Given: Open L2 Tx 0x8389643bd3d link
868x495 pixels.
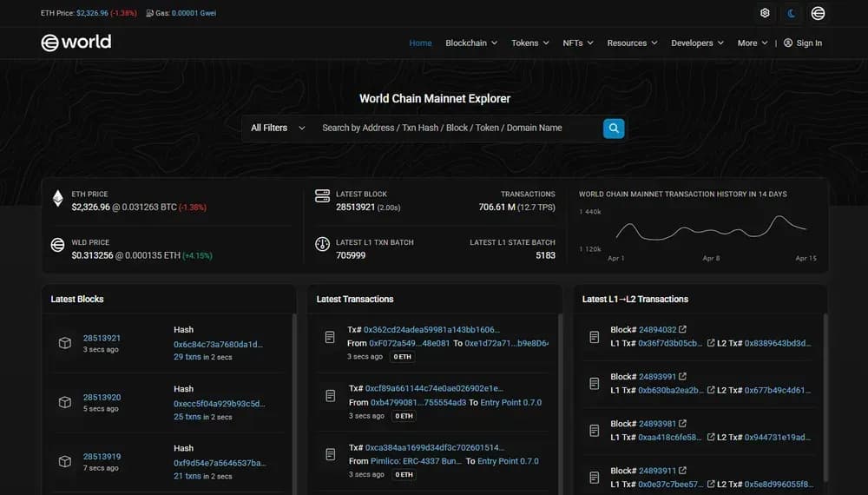Looking at the screenshot, I should (778, 343).
